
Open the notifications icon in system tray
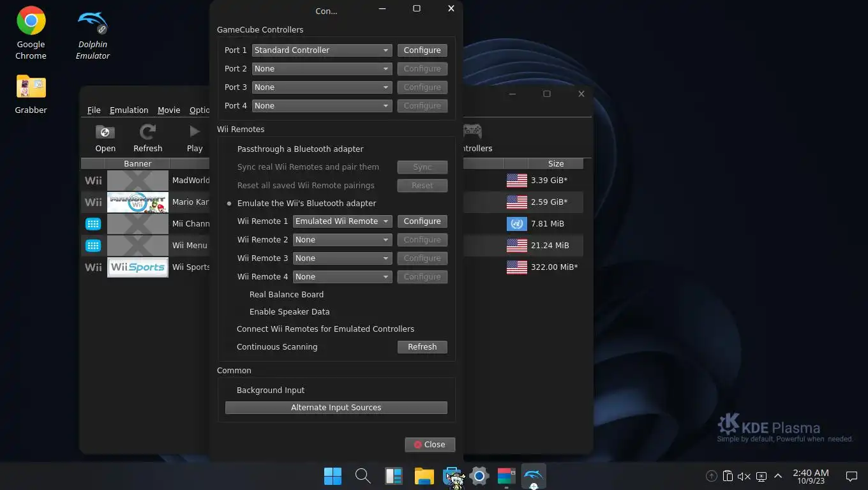[x=851, y=476]
